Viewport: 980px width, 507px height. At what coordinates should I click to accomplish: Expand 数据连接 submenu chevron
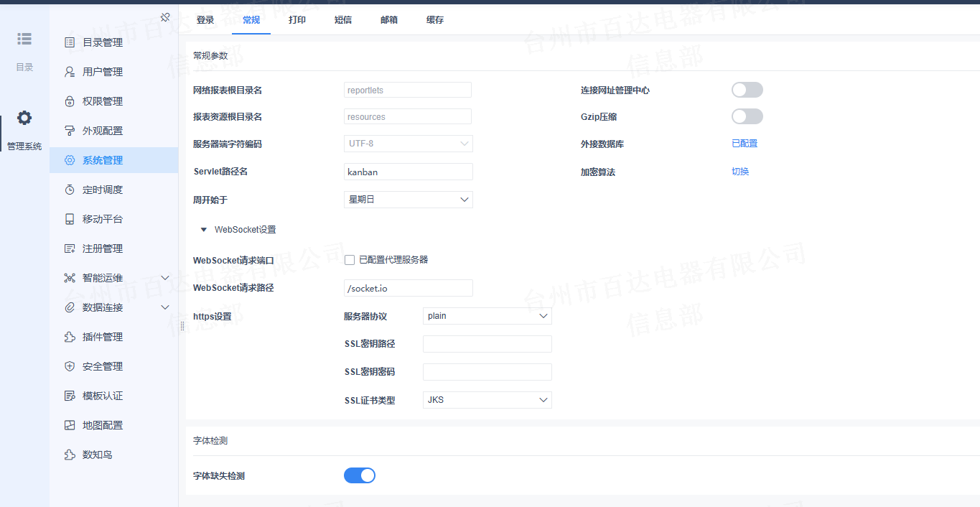tap(165, 307)
